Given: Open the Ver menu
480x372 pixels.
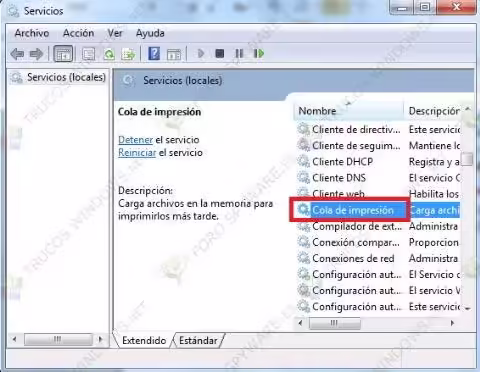Looking at the screenshot, I should pyautogui.click(x=115, y=33).
